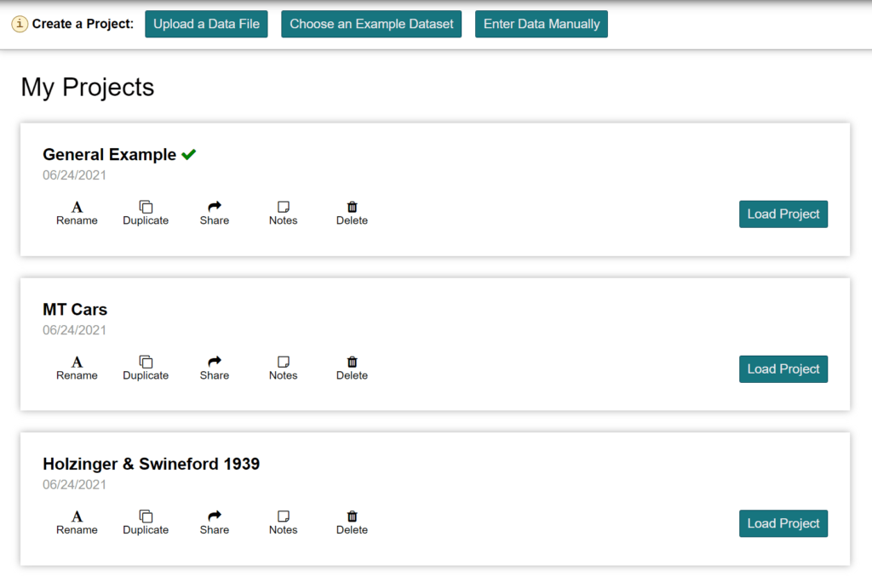872x588 pixels.
Task: Load the MT Cars project
Action: (783, 369)
